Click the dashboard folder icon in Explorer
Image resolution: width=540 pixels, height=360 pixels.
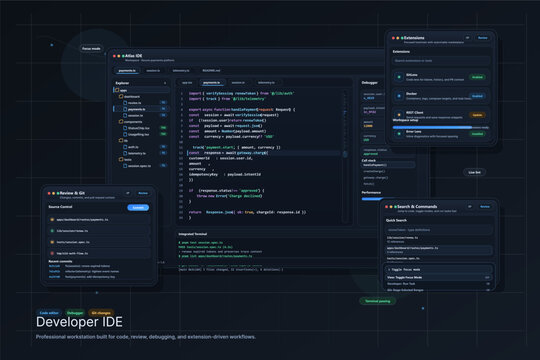[121, 96]
